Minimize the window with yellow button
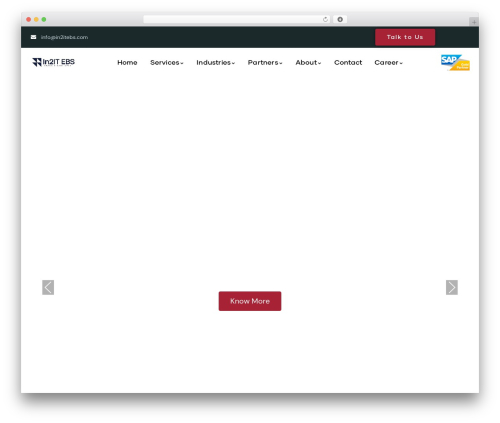500x423 pixels. click(36, 19)
